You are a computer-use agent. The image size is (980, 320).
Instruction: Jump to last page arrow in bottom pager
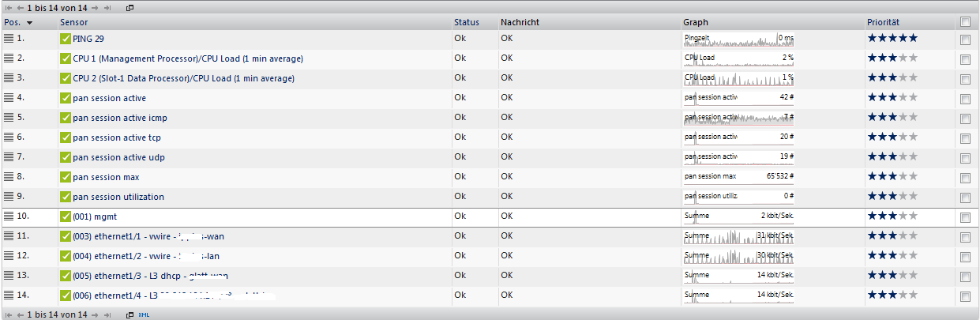tap(107, 315)
